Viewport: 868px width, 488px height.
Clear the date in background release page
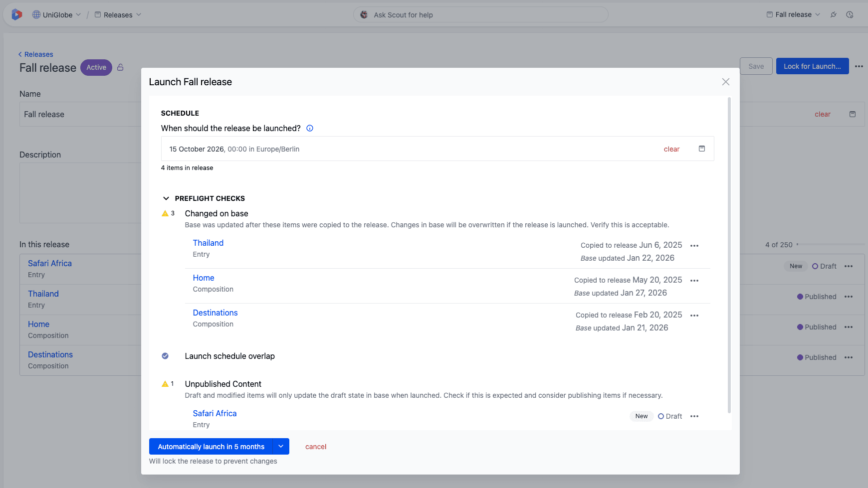[x=822, y=114]
